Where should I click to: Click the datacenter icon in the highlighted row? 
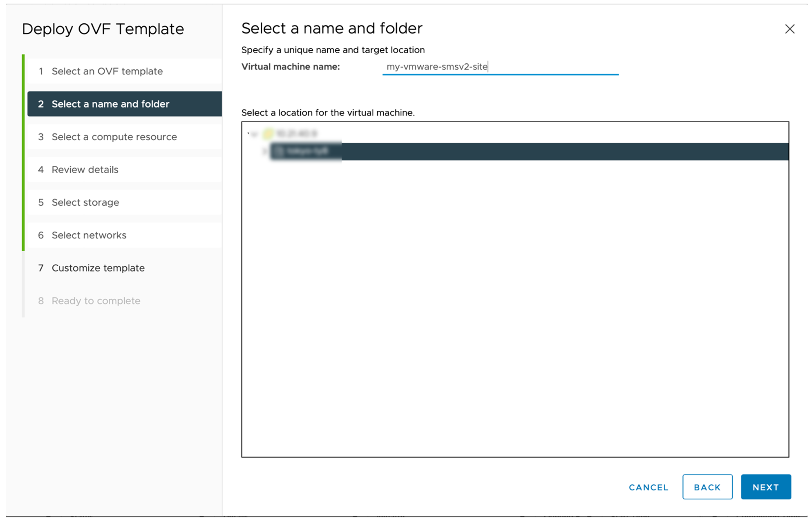tap(280, 151)
